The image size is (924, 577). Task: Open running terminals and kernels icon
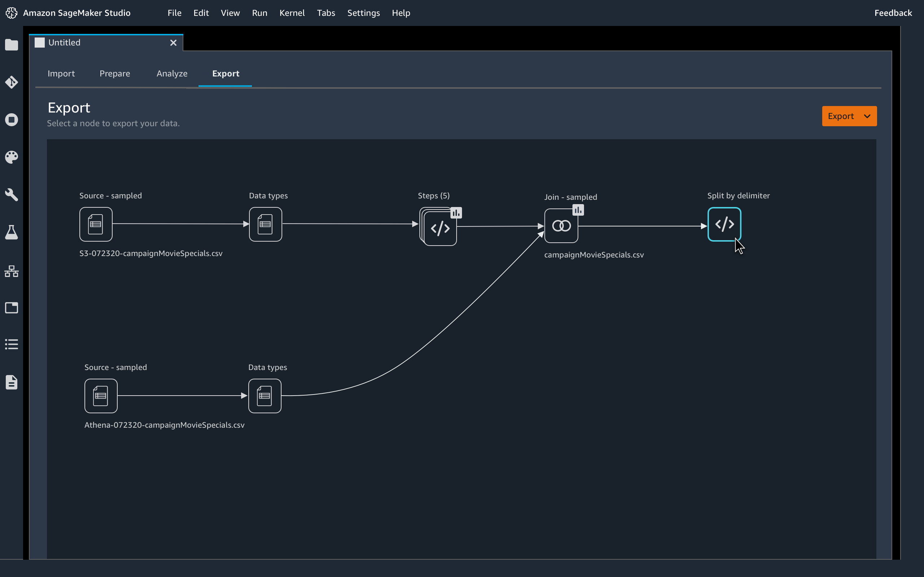pos(12,120)
